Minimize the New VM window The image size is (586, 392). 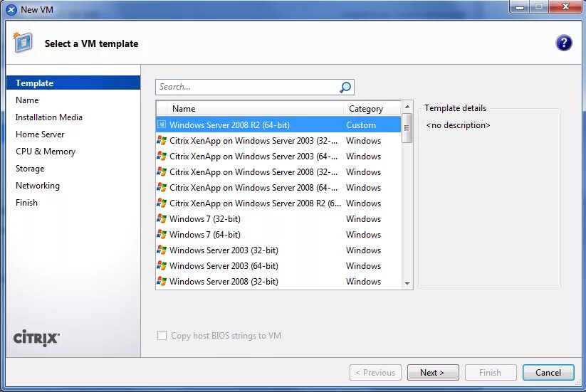[519, 6]
